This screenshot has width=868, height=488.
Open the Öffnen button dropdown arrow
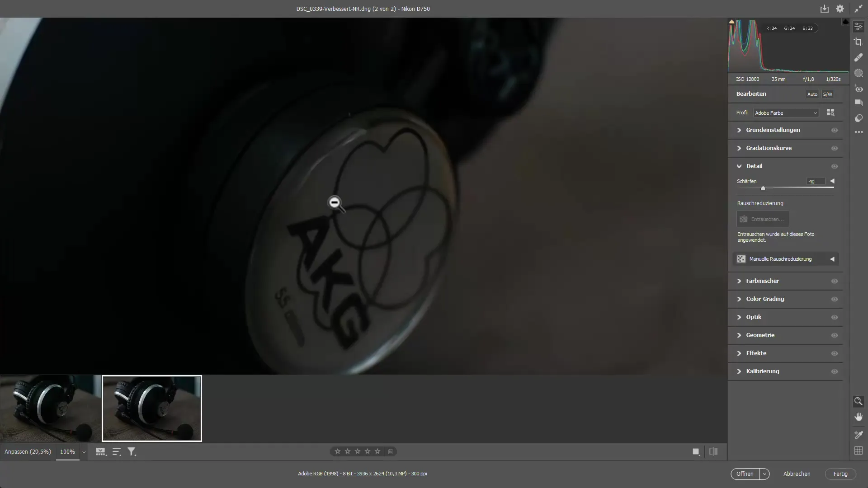coord(764,474)
